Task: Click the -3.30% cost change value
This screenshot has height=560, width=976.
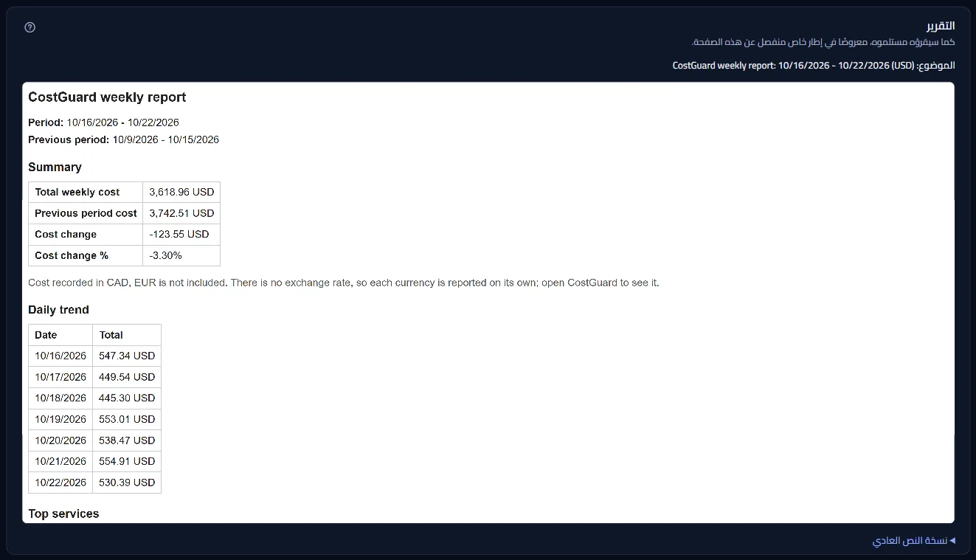Action: (x=181, y=256)
